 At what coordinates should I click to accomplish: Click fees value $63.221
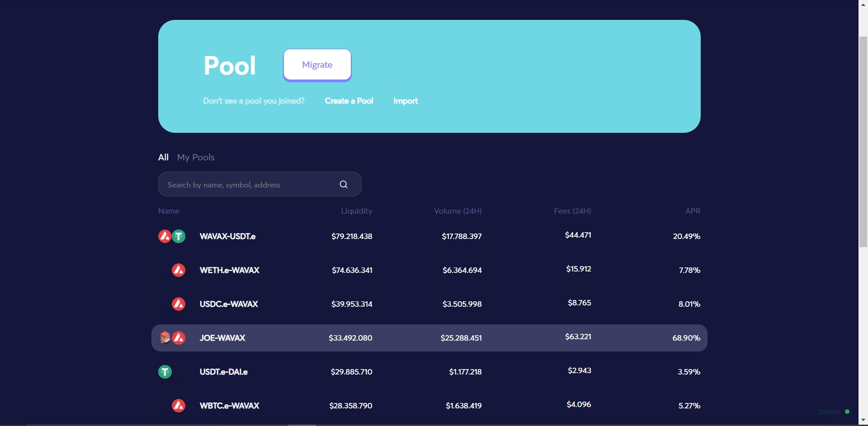click(x=578, y=337)
